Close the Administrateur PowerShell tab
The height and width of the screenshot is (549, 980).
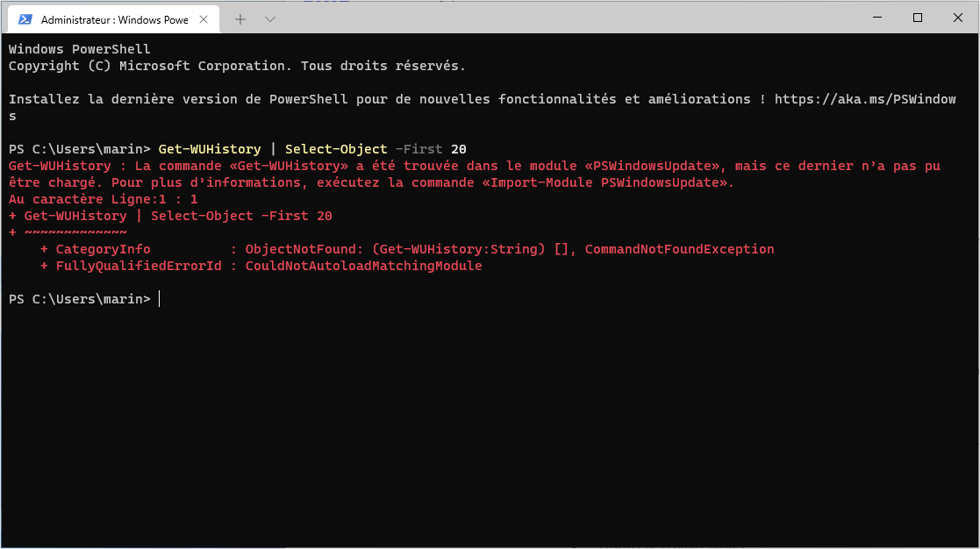coord(204,19)
